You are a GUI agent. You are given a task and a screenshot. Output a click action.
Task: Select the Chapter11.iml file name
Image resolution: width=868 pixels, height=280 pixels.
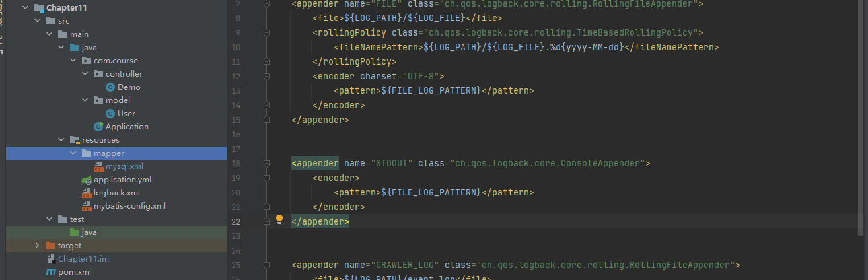tap(85, 259)
